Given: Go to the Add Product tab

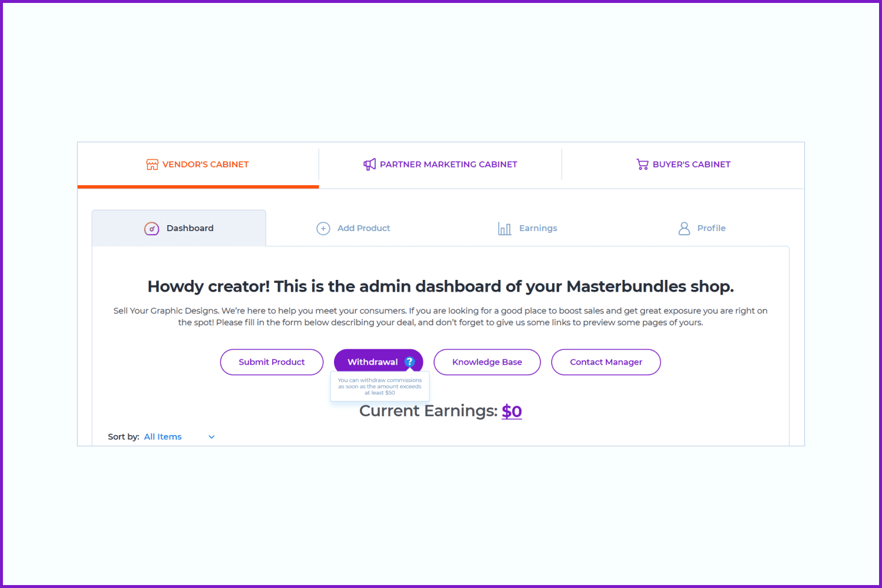Looking at the screenshot, I should (x=353, y=228).
